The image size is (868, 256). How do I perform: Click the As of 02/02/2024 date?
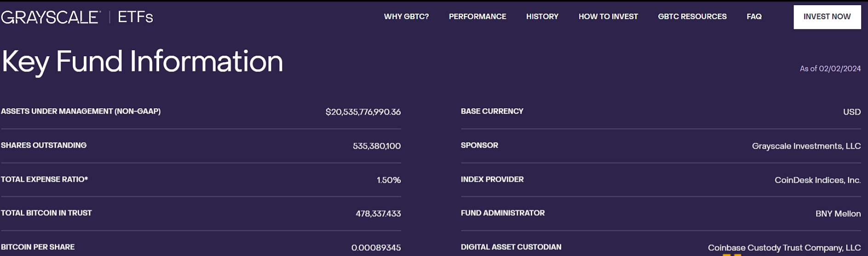pyautogui.click(x=830, y=69)
